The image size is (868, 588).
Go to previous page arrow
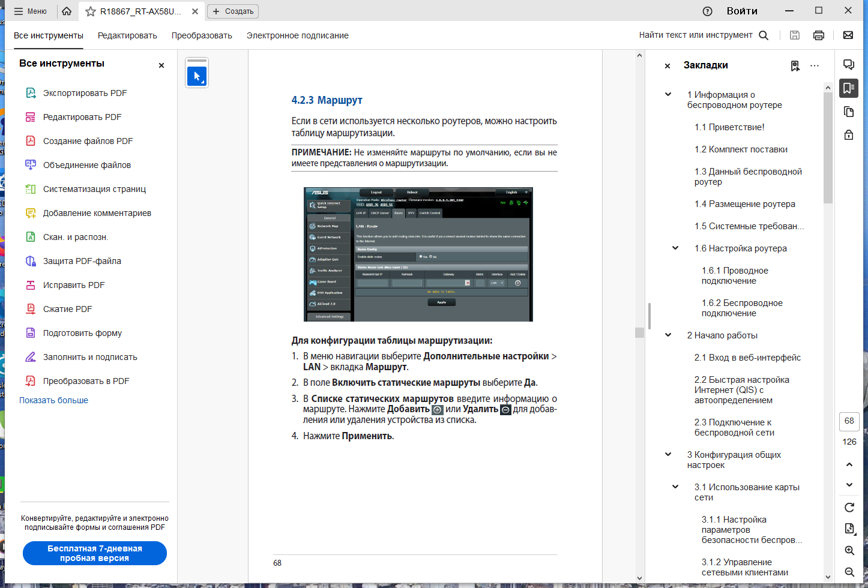(849, 464)
